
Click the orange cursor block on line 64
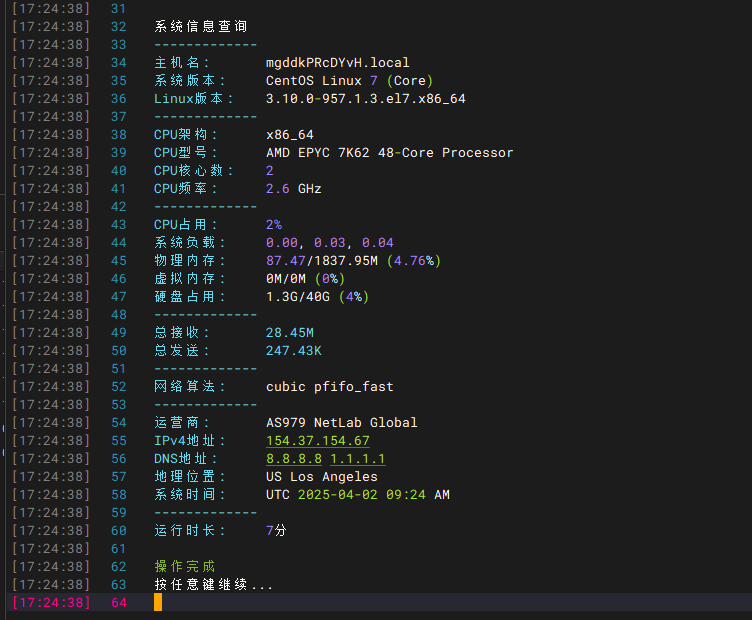pyautogui.click(x=158, y=602)
